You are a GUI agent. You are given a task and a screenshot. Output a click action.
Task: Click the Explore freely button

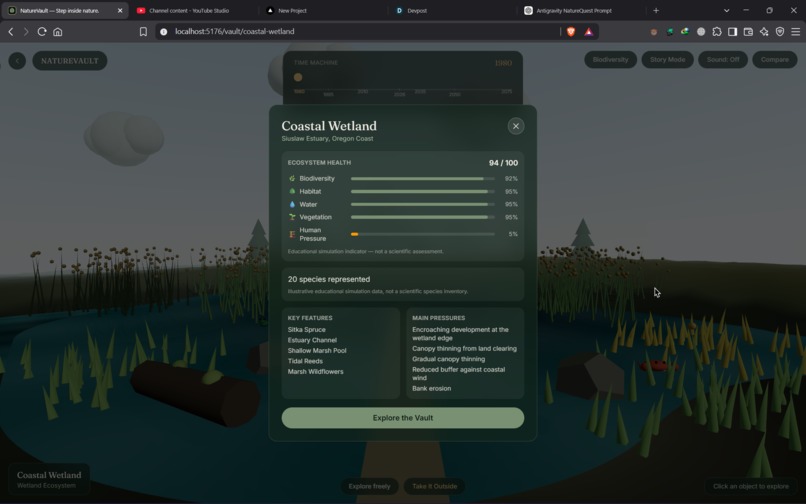pyautogui.click(x=369, y=486)
